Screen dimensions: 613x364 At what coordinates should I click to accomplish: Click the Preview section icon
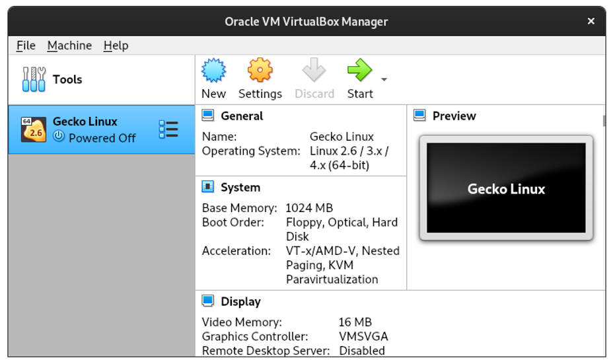pos(419,116)
